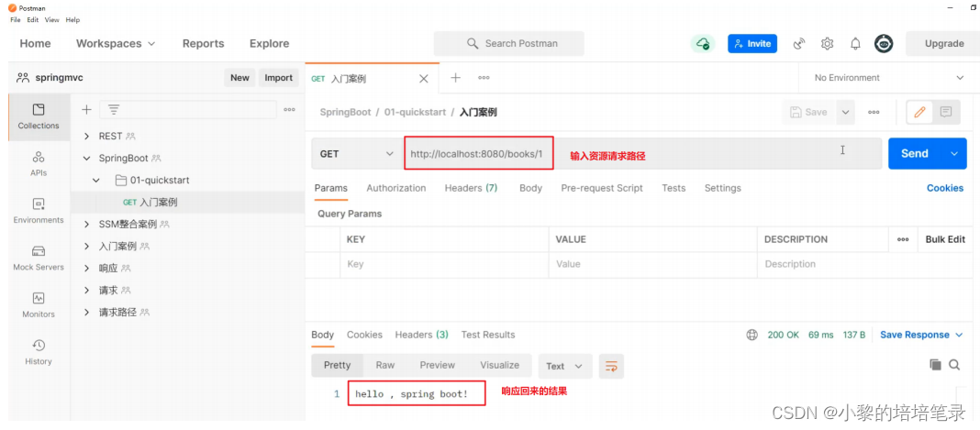Create new collection with plus icon
980x430 pixels.
click(x=86, y=110)
